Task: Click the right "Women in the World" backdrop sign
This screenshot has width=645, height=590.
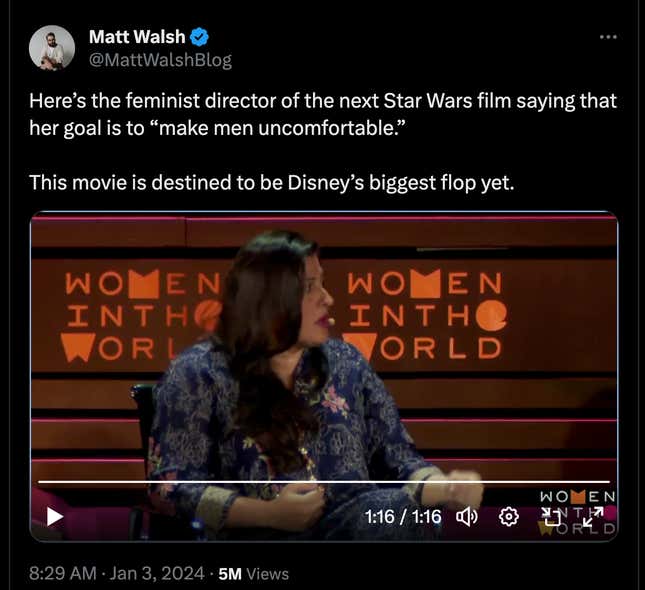Action: click(x=425, y=315)
